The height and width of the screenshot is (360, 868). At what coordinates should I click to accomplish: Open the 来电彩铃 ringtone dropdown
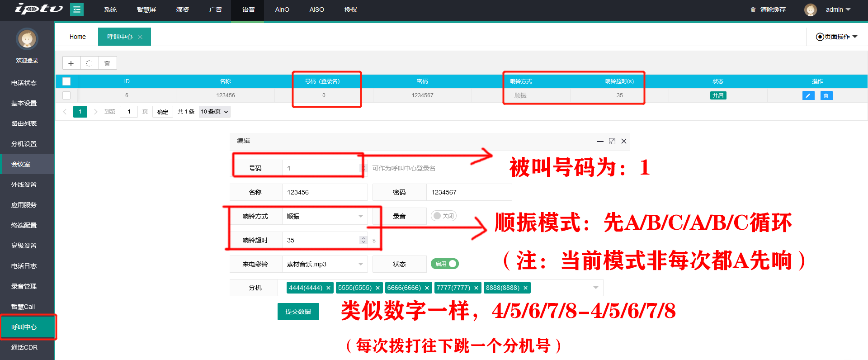[x=325, y=264]
